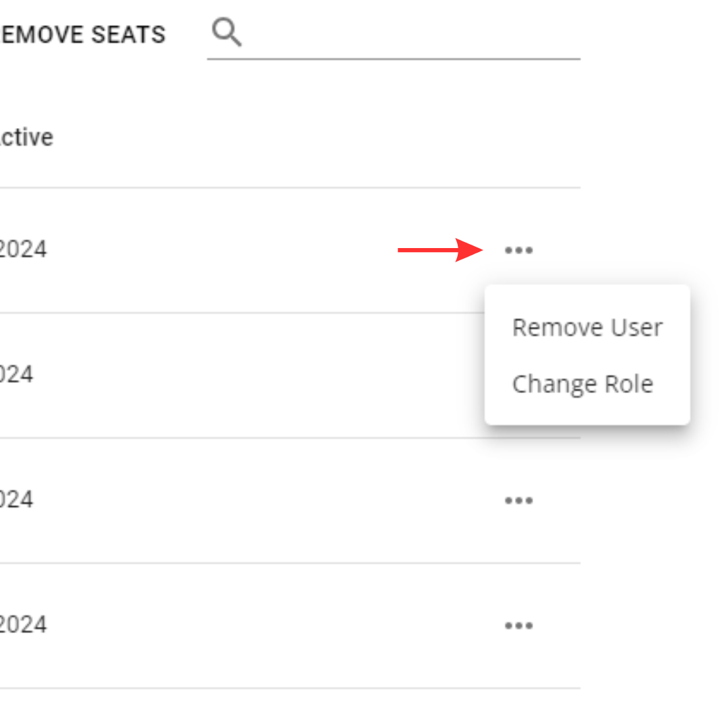The height and width of the screenshot is (728, 728).
Task: Open the ellipsis menu indicated by the red arrow
Action: coord(518,249)
